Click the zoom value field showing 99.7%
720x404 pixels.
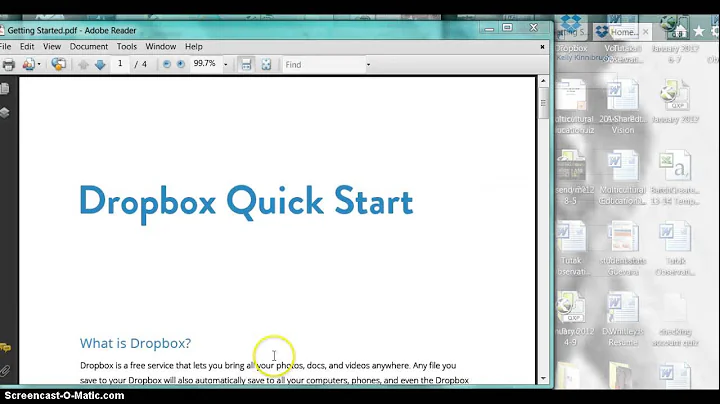coord(205,64)
